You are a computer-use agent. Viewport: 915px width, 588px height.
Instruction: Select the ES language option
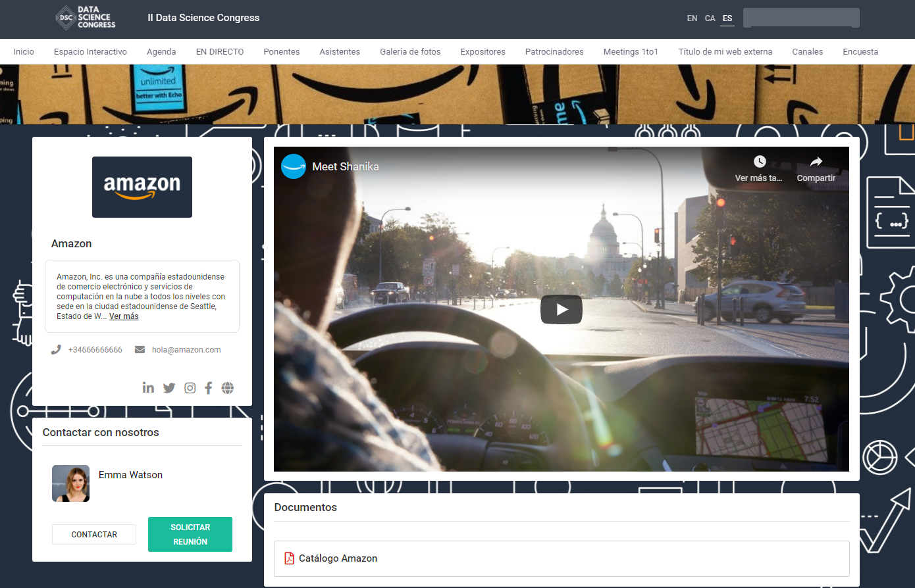(x=727, y=18)
